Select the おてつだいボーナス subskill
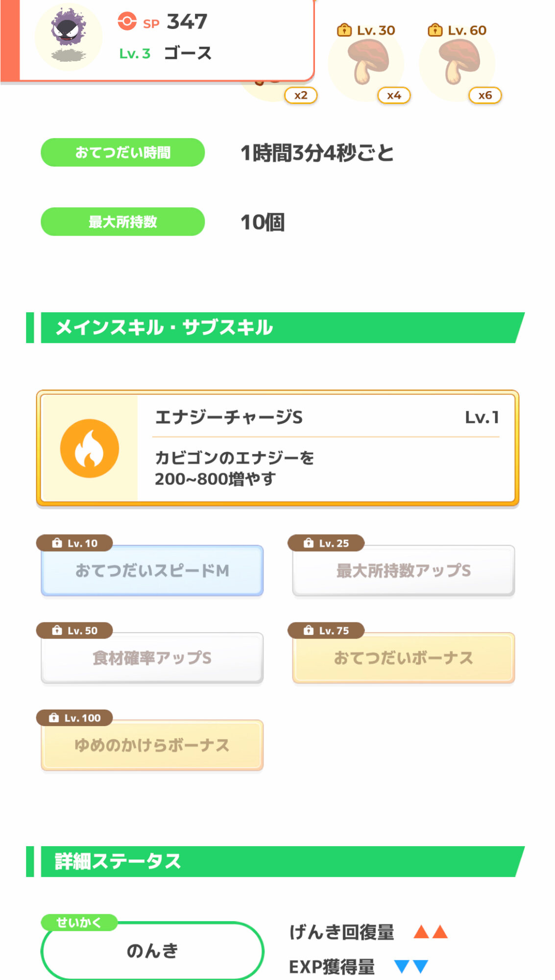This screenshot has height=980, width=555. (x=403, y=658)
